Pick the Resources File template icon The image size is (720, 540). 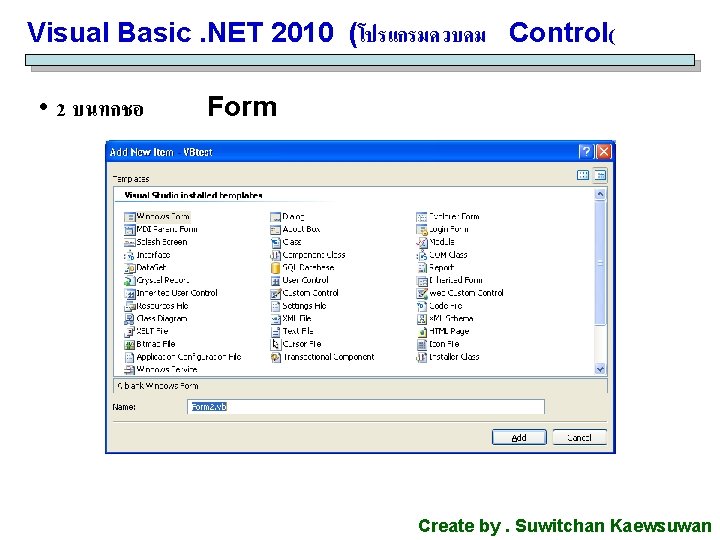[129, 306]
